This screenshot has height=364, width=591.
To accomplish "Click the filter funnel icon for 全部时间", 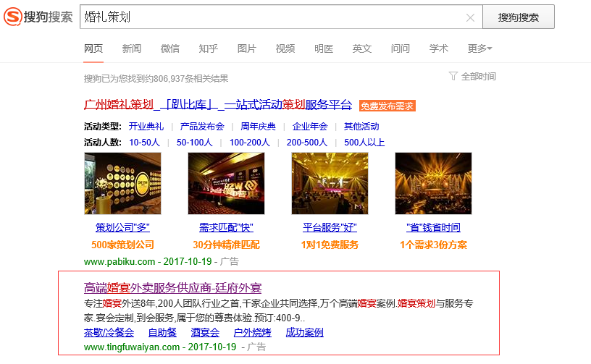I will coord(453,76).
